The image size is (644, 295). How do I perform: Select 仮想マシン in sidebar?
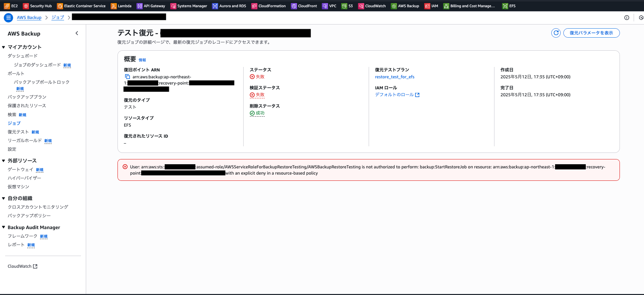18,187
